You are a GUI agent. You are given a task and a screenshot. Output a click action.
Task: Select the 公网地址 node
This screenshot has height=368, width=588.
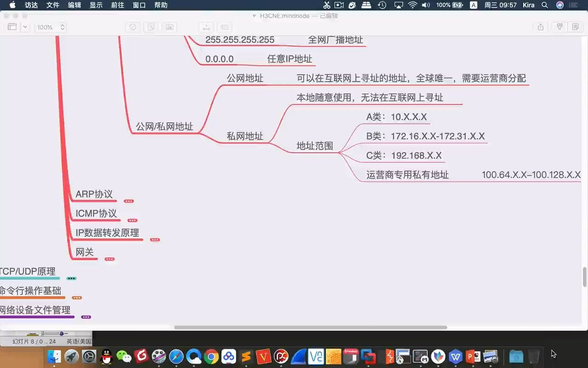coord(245,78)
